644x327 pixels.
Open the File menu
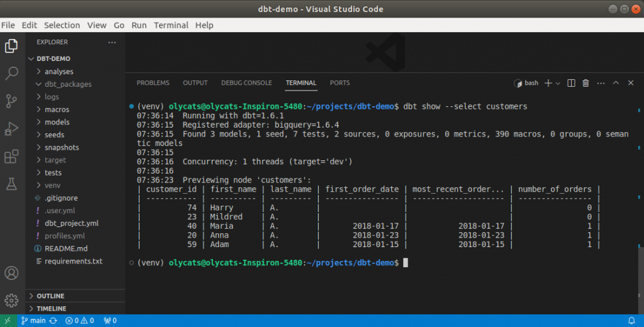coord(8,25)
